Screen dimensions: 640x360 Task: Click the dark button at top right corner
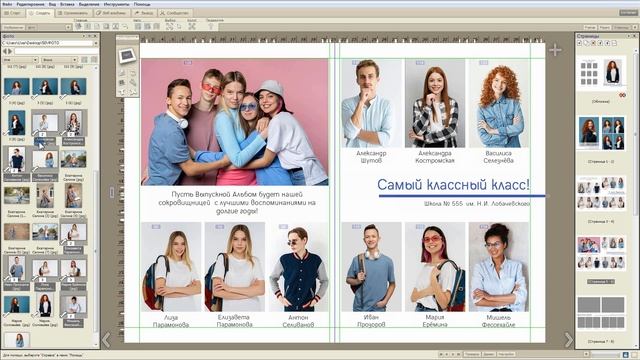pos(628,13)
